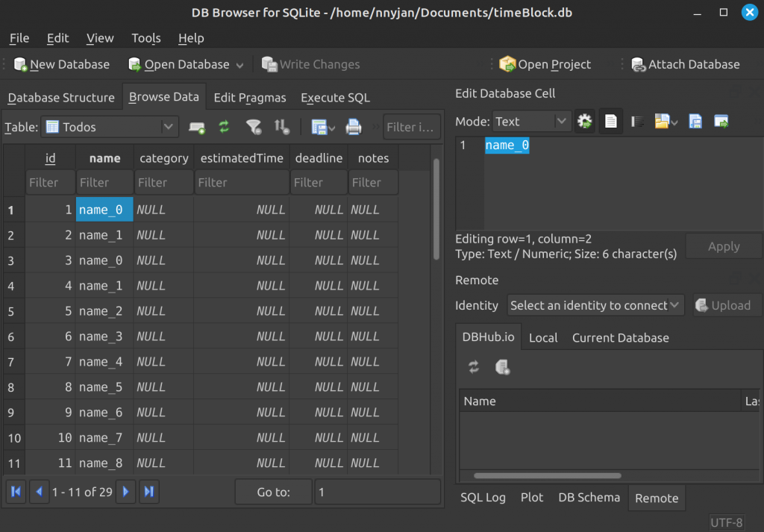Click the Open Database toolbar button
The height and width of the screenshot is (532, 764).
click(x=178, y=64)
